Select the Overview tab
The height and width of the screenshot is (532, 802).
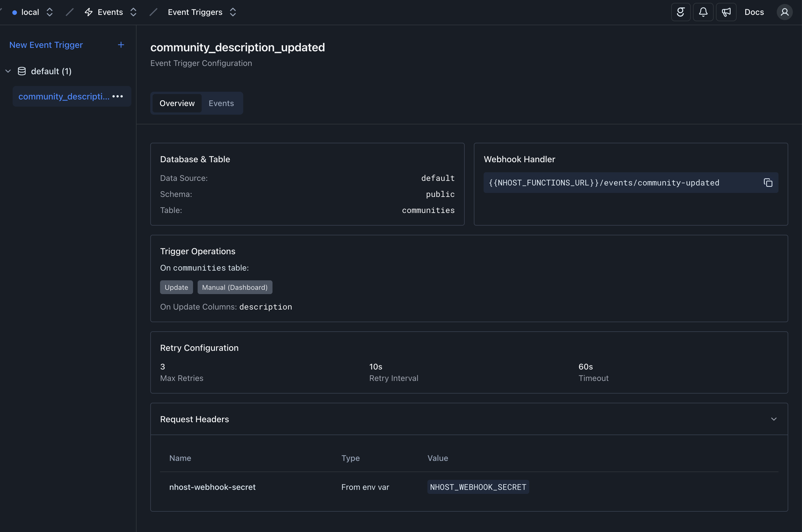[x=177, y=103]
